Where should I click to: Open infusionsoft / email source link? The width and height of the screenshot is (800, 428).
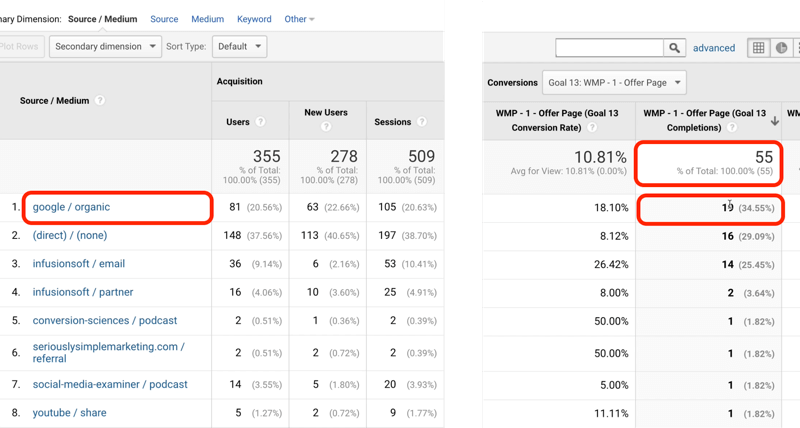coord(79,264)
